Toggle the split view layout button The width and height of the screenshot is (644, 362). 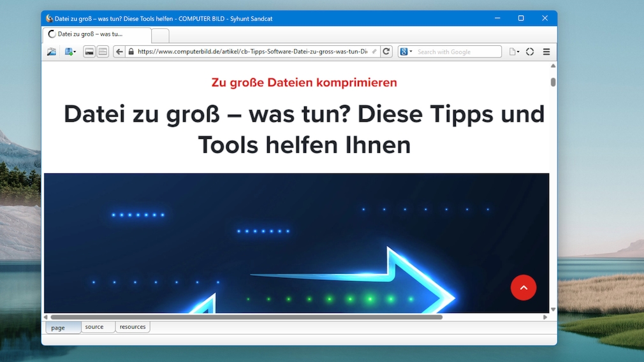[103, 52]
